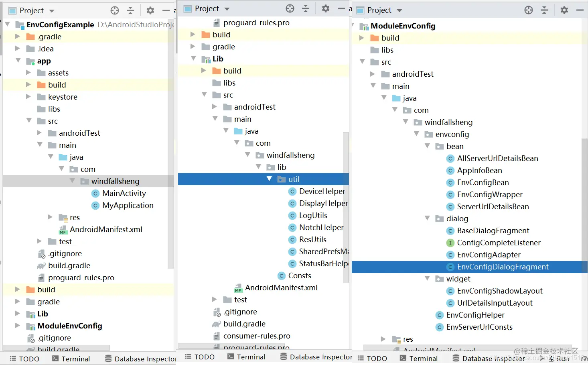The height and width of the screenshot is (365, 588).
Task: Click collapse-all icon in right Project panel
Action: (x=544, y=10)
